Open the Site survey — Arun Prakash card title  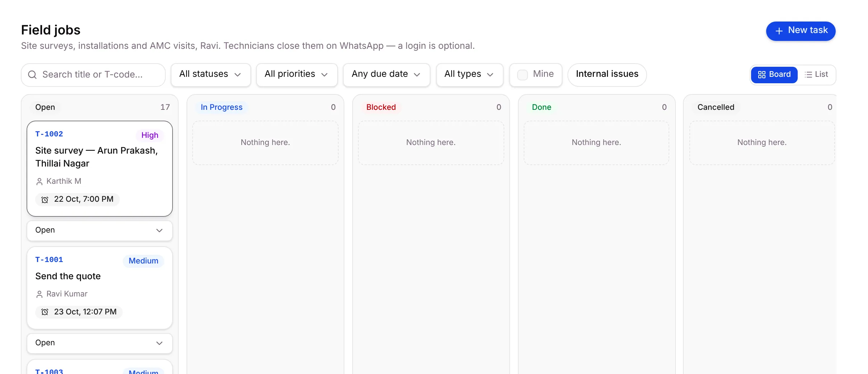tap(96, 157)
